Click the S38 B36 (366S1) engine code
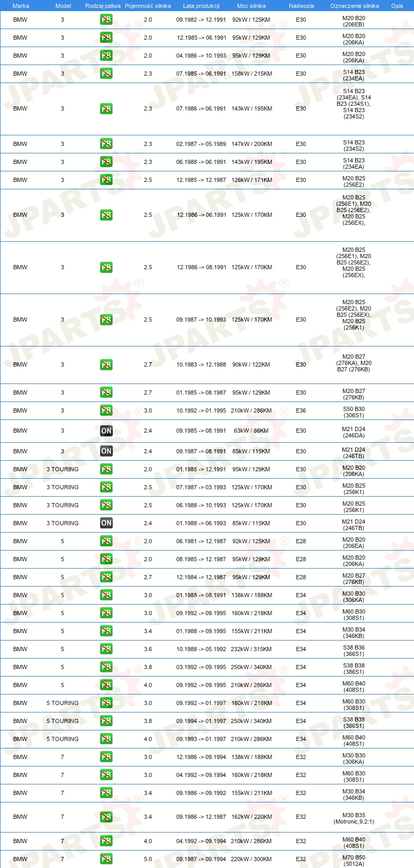This screenshot has width=414, height=868. click(354, 651)
